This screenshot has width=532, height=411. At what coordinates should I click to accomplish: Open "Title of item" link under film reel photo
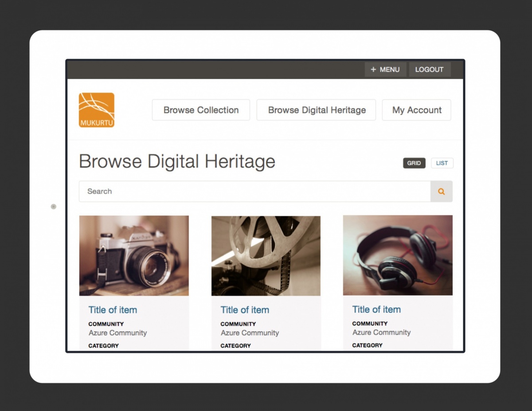pyautogui.click(x=245, y=310)
